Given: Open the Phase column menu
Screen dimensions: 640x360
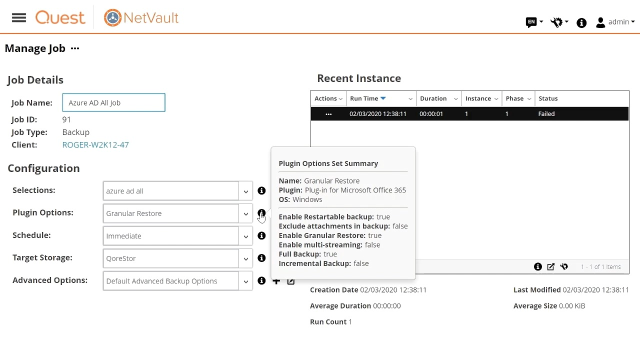Looking at the screenshot, I should click(x=529, y=99).
